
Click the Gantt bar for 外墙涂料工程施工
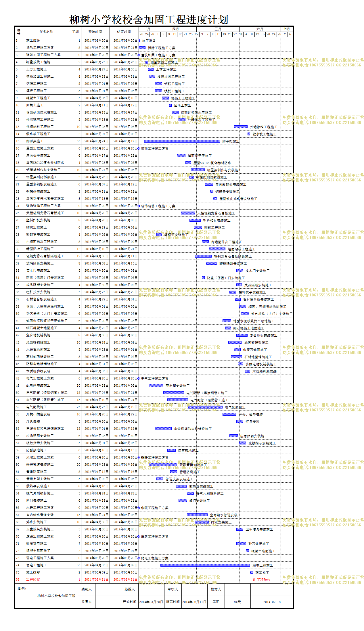(241, 127)
